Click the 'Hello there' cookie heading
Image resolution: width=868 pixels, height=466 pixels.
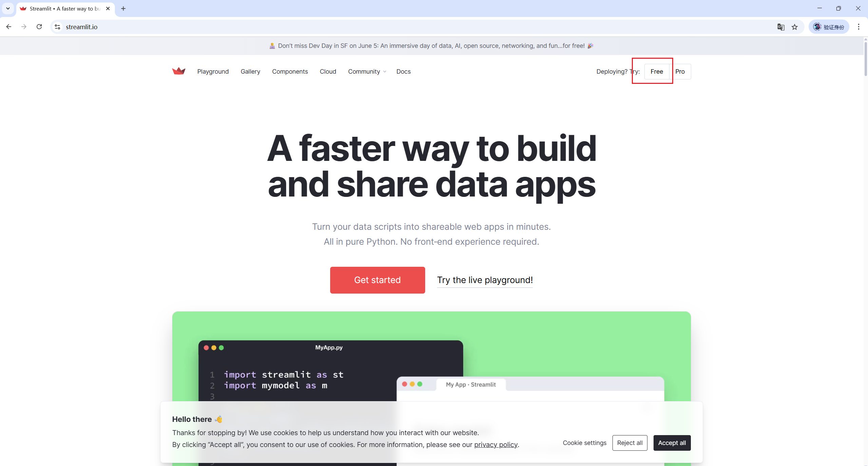[x=197, y=419]
